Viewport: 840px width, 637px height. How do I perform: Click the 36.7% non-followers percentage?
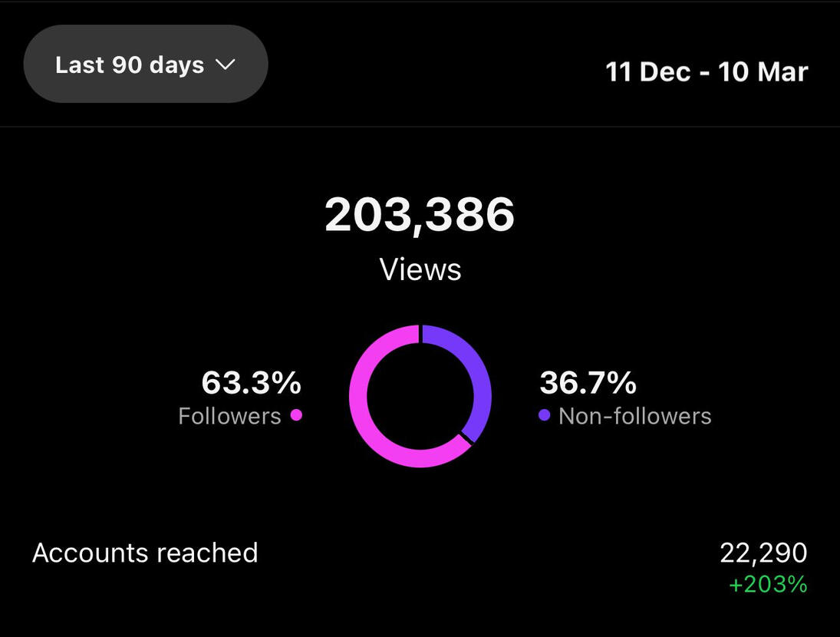tap(588, 382)
